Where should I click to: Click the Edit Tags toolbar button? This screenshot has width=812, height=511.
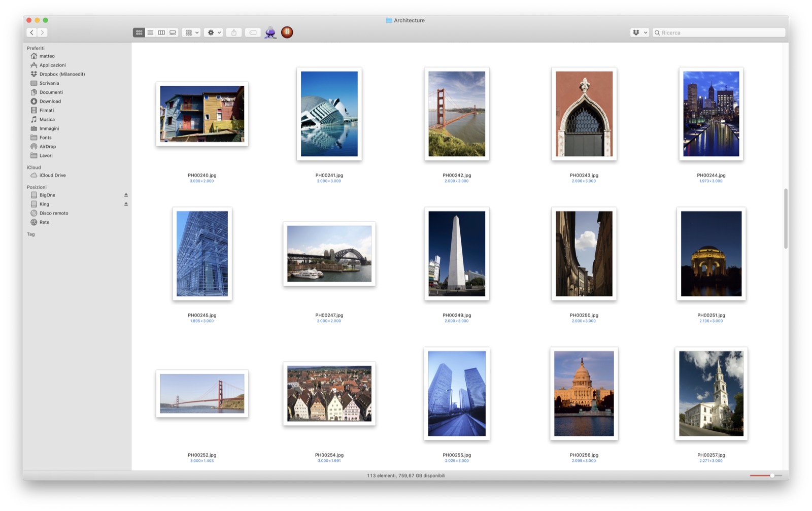[253, 32]
